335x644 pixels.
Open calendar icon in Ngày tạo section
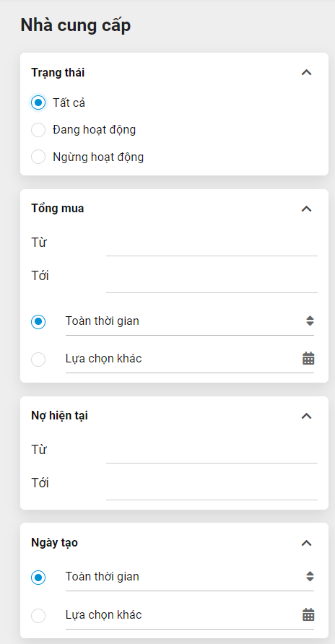[x=308, y=615]
